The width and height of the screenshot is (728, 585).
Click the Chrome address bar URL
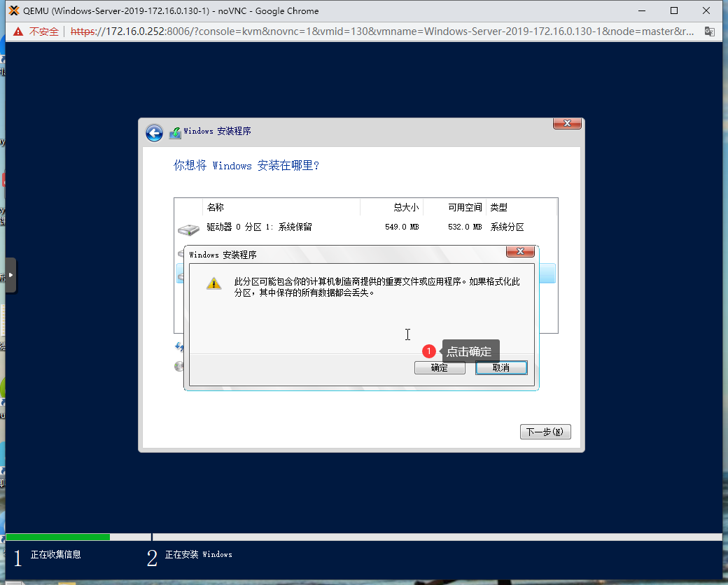click(x=381, y=31)
